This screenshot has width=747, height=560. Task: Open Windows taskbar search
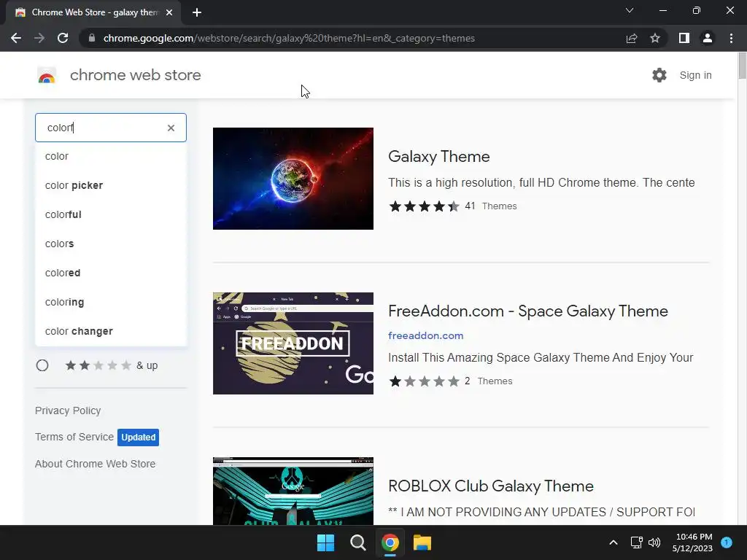[x=357, y=542]
